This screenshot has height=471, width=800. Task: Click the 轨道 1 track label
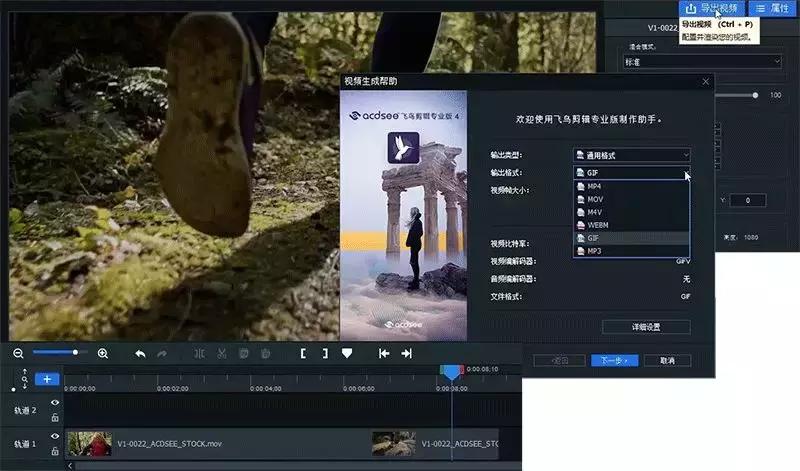pos(25,444)
